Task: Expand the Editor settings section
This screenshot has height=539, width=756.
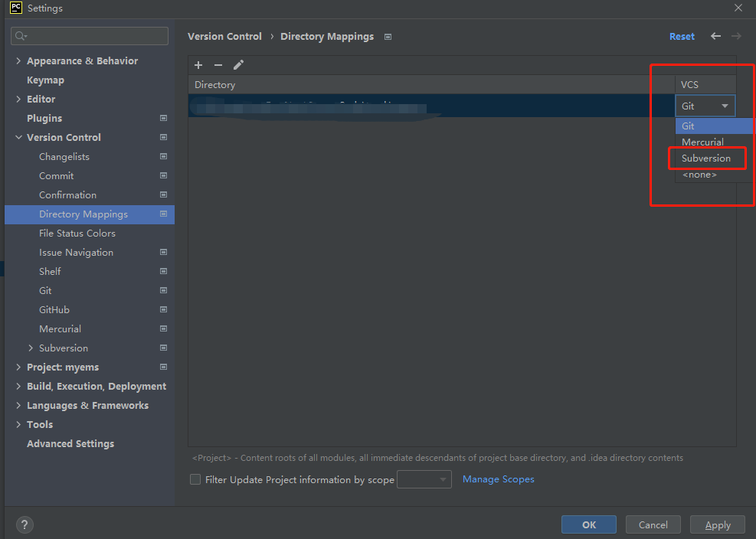Action: click(18, 99)
